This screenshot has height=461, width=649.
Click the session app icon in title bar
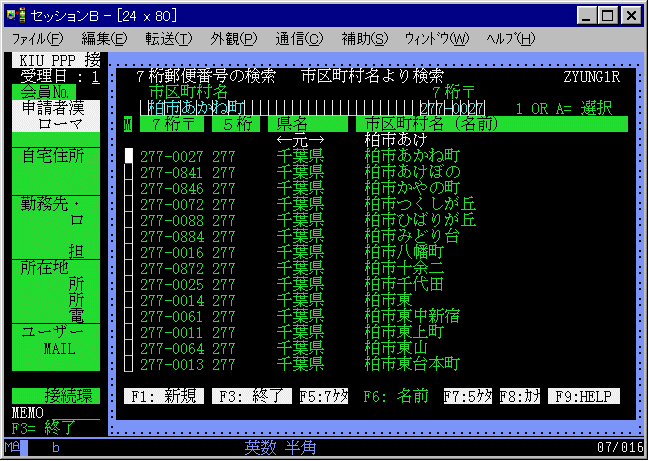coord(17,16)
